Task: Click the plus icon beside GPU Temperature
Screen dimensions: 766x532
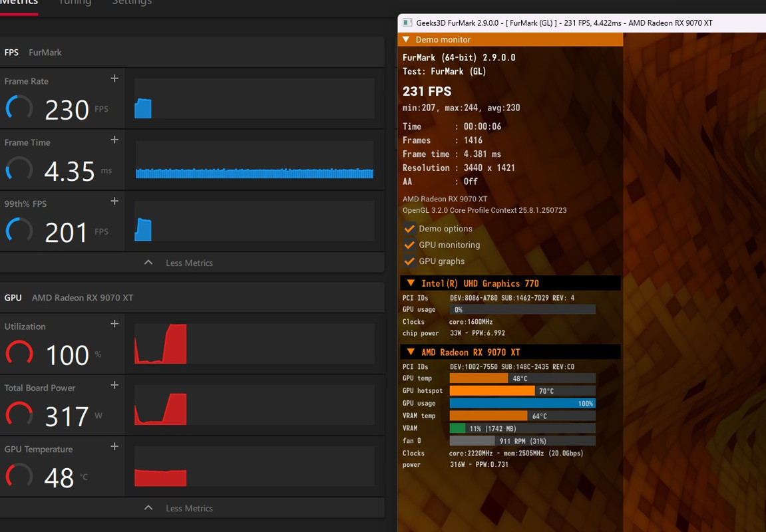Action: [114, 447]
